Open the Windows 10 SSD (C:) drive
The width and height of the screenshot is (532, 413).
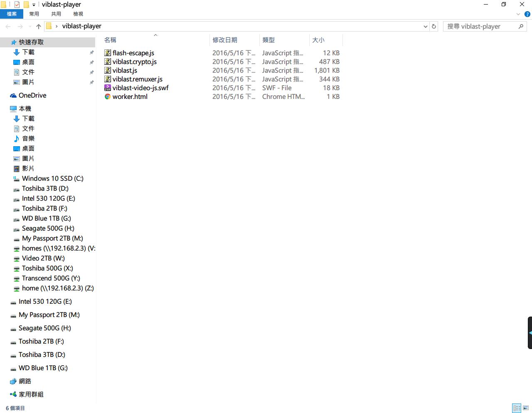(x=53, y=178)
